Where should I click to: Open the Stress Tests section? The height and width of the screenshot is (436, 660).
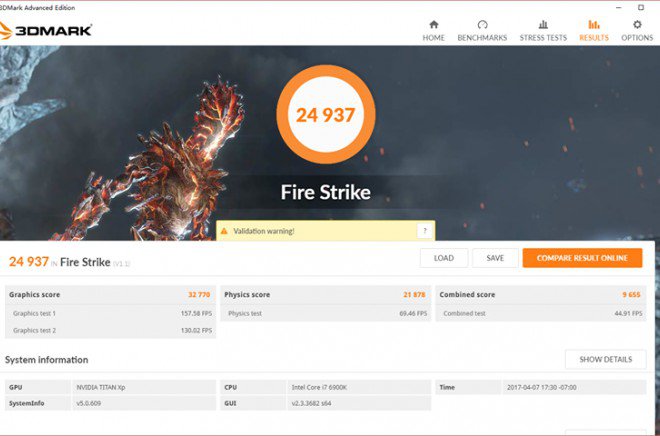(543, 30)
